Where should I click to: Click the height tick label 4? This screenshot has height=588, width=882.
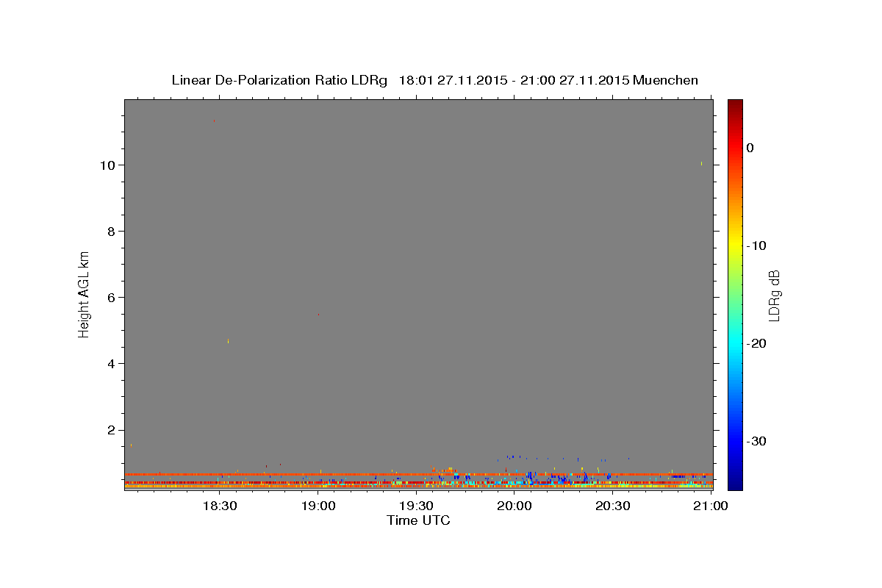click(x=112, y=364)
